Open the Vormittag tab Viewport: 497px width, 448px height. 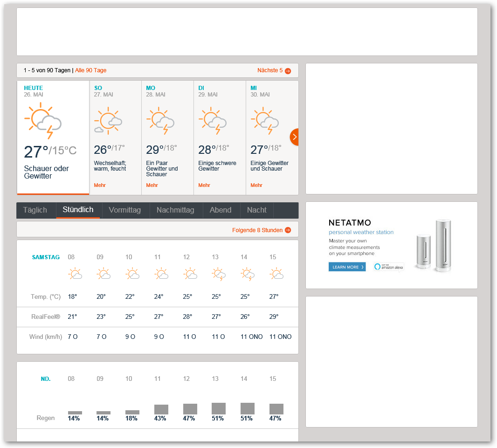coord(124,210)
